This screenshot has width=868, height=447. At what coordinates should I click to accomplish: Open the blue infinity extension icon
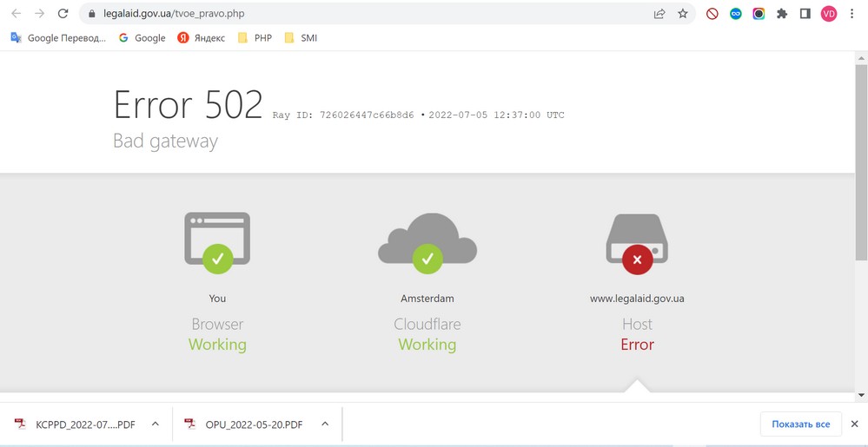[x=736, y=14]
